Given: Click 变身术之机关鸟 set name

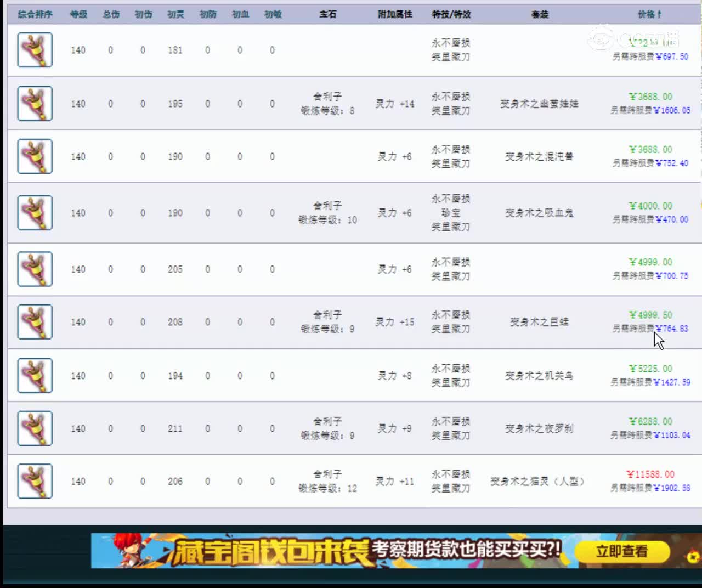Looking at the screenshot, I should (x=539, y=376).
